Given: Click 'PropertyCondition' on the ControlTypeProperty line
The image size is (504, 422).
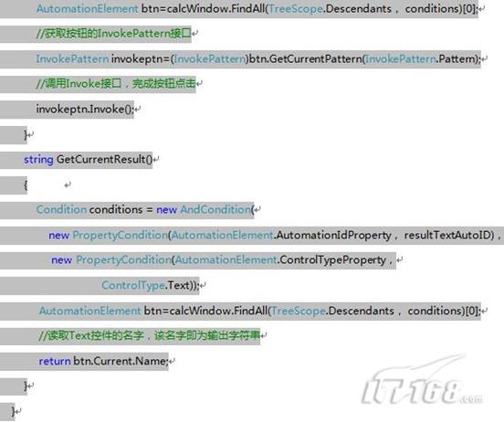Looking at the screenshot, I should [124, 260].
